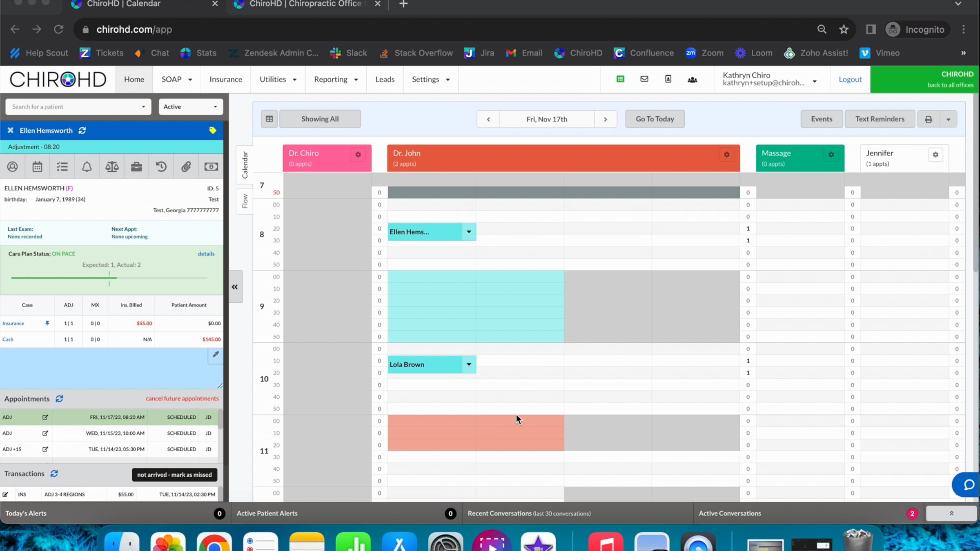Expand the bottom alerts bar
Viewport: 980px width, 551px height.
pyautogui.click(x=951, y=513)
